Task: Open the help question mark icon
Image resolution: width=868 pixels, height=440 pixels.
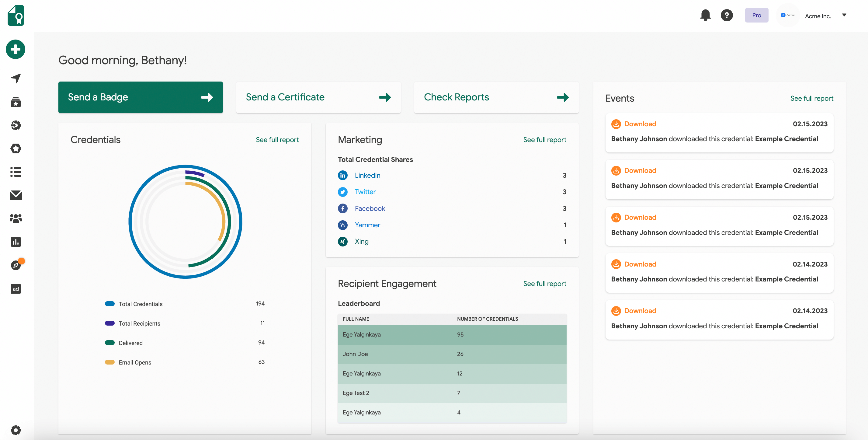Action: pos(727,15)
